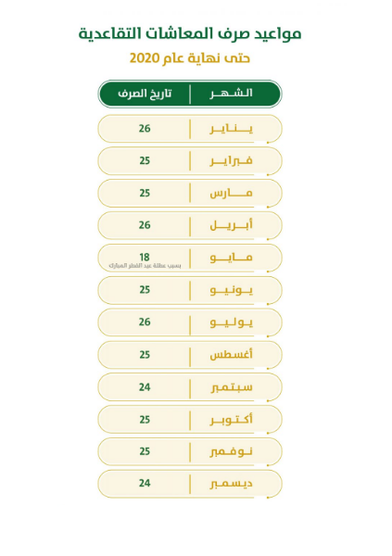
Task: Click date 24 in the سبتمبر row
Action: pyautogui.click(x=145, y=387)
